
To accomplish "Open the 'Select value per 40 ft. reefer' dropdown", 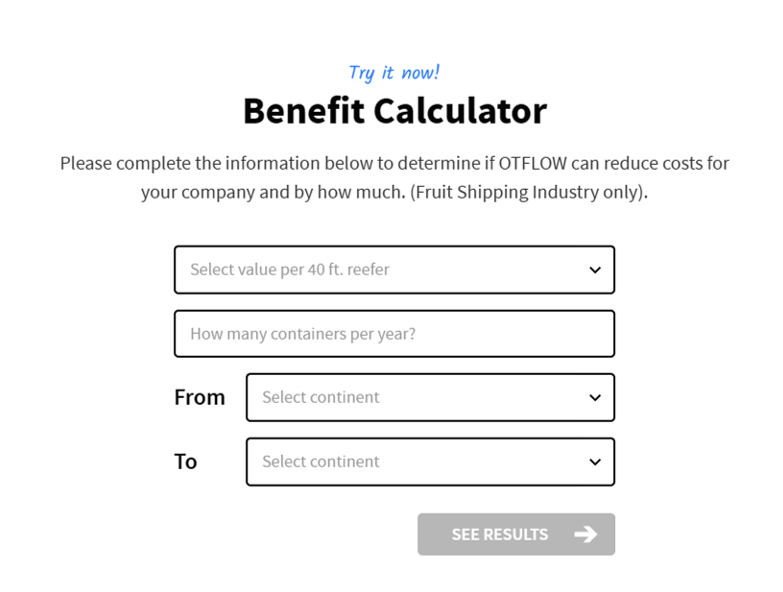I will [394, 270].
